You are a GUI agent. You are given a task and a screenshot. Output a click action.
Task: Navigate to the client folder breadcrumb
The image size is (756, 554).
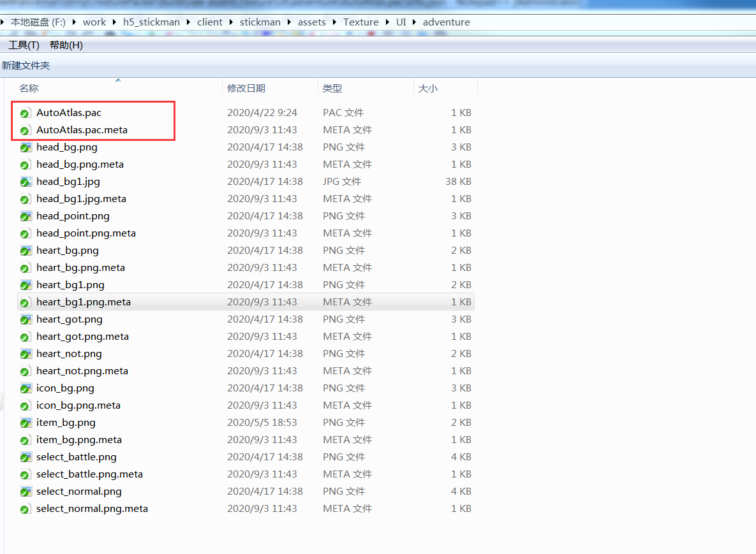click(210, 22)
